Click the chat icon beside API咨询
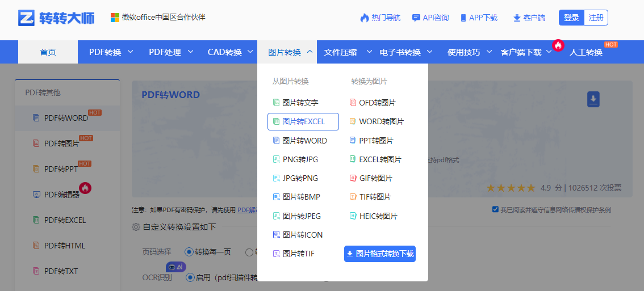The width and height of the screenshot is (644, 291). tap(416, 18)
